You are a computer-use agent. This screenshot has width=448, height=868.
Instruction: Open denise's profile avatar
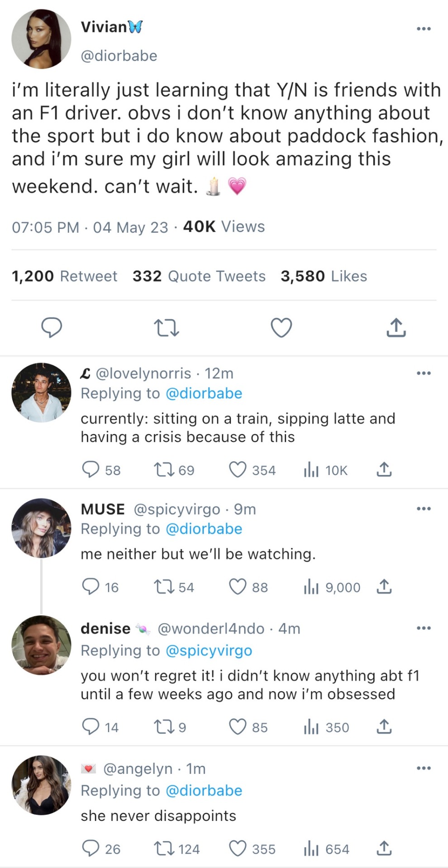tap(41, 645)
